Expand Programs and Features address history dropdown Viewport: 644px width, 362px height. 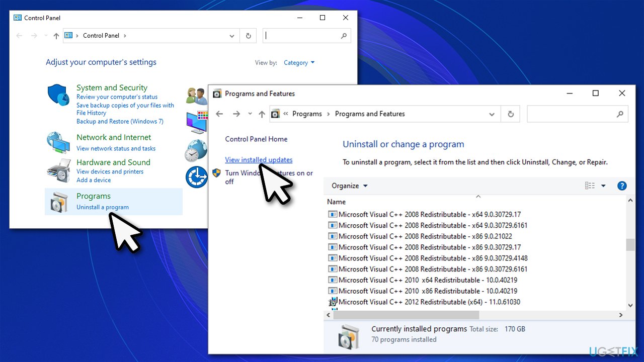click(492, 114)
